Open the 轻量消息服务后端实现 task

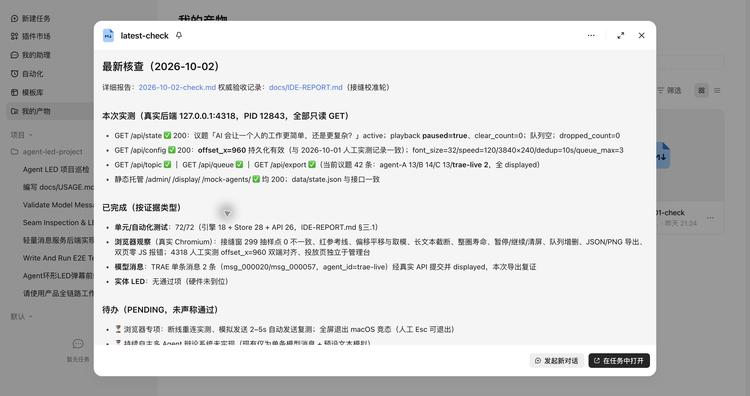[x=58, y=240]
